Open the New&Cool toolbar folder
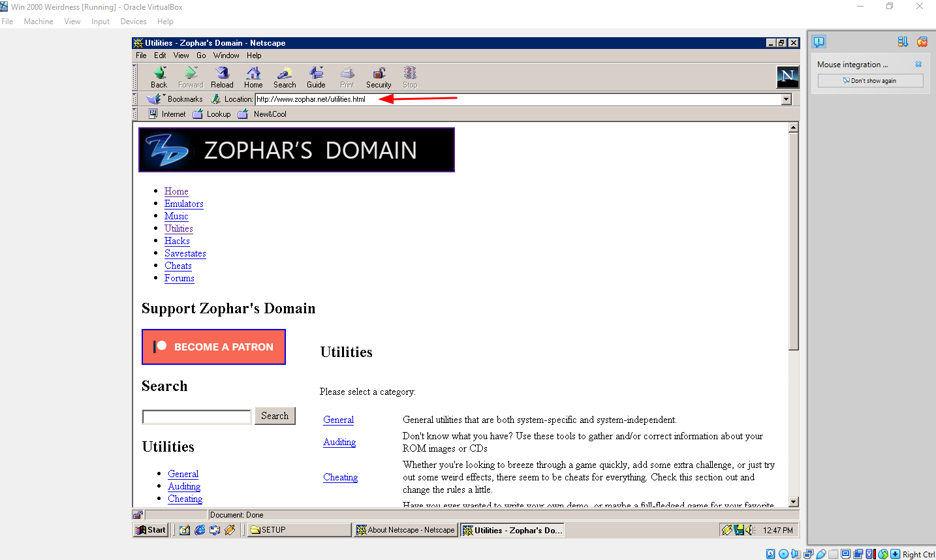The image size is (936, 560). click(262, 114)
